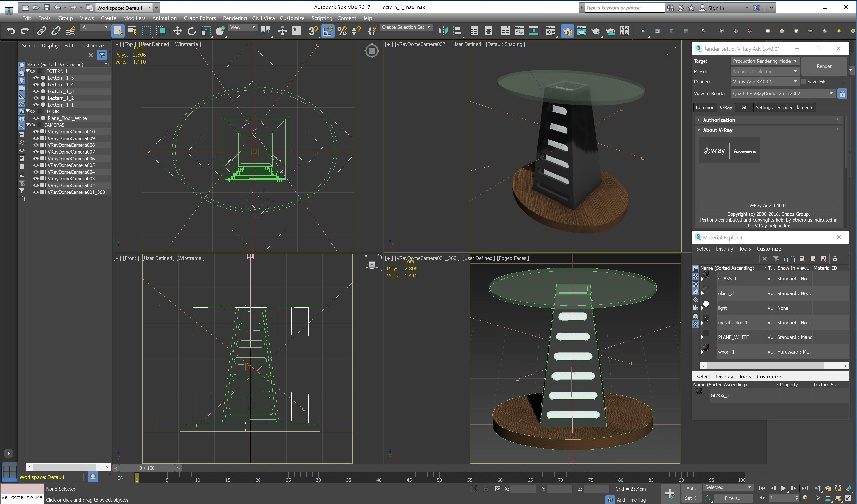
Task: Open Material Explorer Tools menu
Action: pyautogui.click(x=744, y=249)
